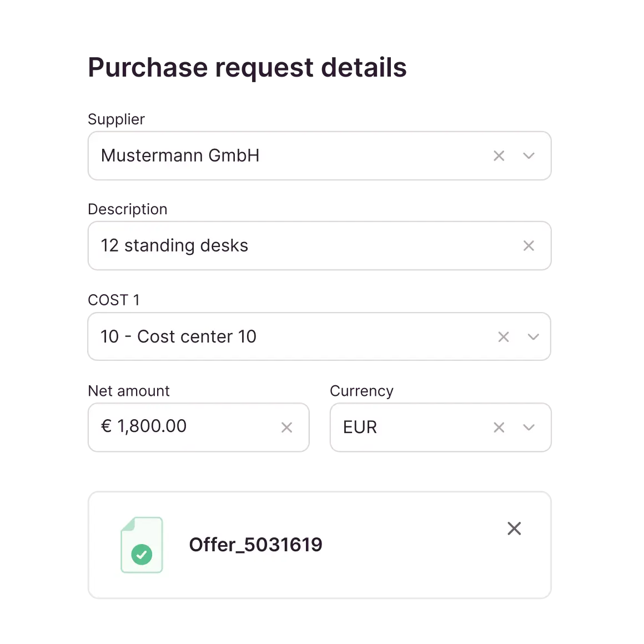
Task: Expand the Cost center 10 dropdown chevron
Action: (x=533, y=336)
